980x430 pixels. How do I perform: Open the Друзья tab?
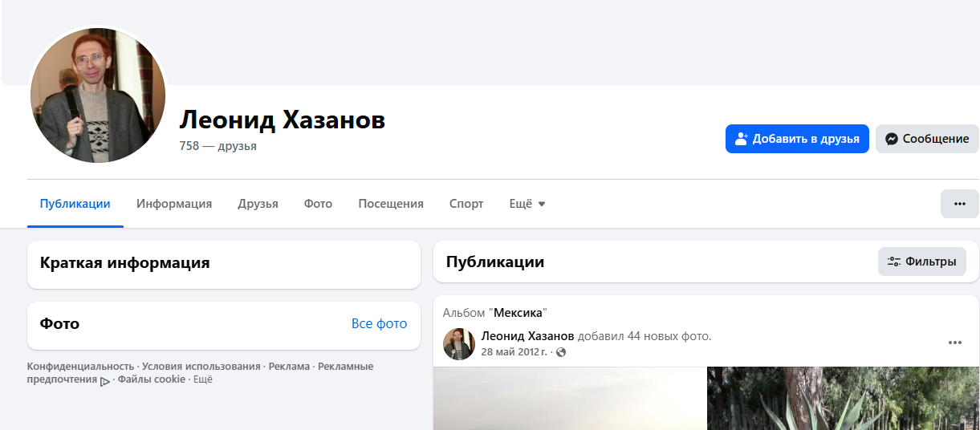[258, 204]
